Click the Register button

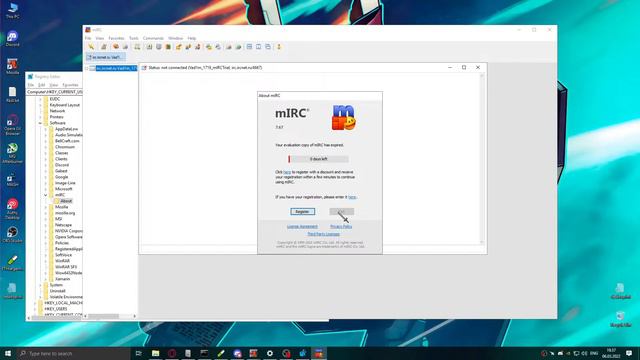point(302,211)
